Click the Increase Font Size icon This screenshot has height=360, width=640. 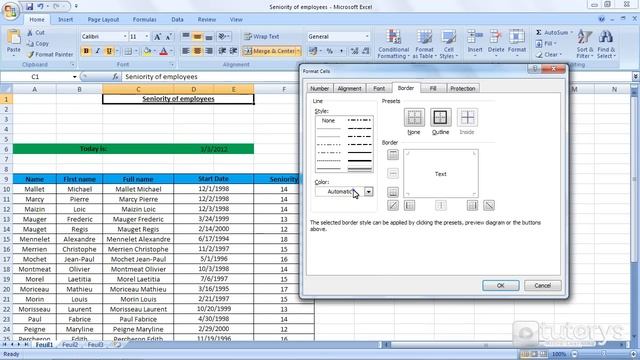(157, 37)
